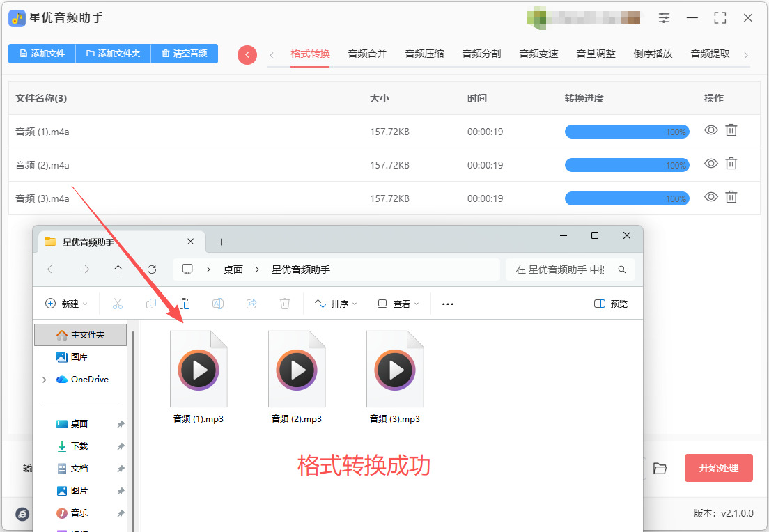Screen dimensions: 769x532
Task: Click the Cut scissors icon in Explorer
Action: [x=118, y=304]
